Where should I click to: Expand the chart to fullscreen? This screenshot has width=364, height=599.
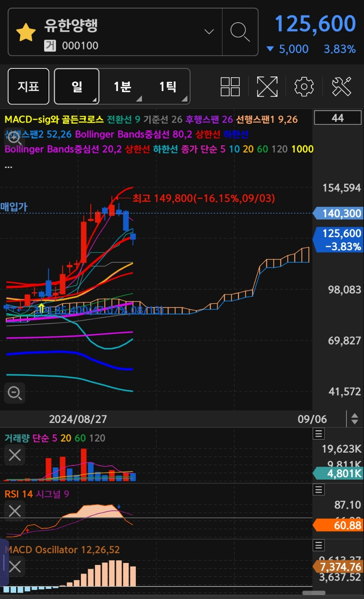[267, 87]
